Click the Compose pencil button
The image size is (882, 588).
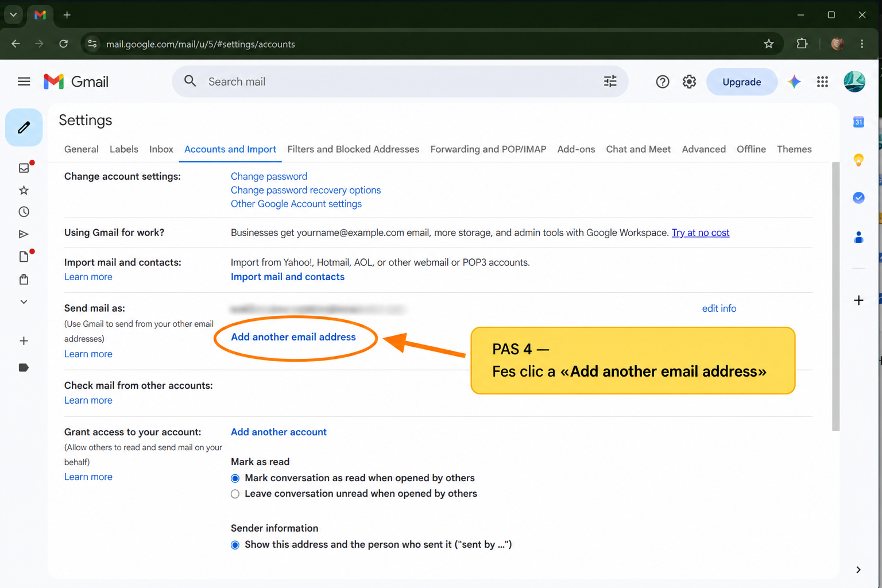pos(24,127)
